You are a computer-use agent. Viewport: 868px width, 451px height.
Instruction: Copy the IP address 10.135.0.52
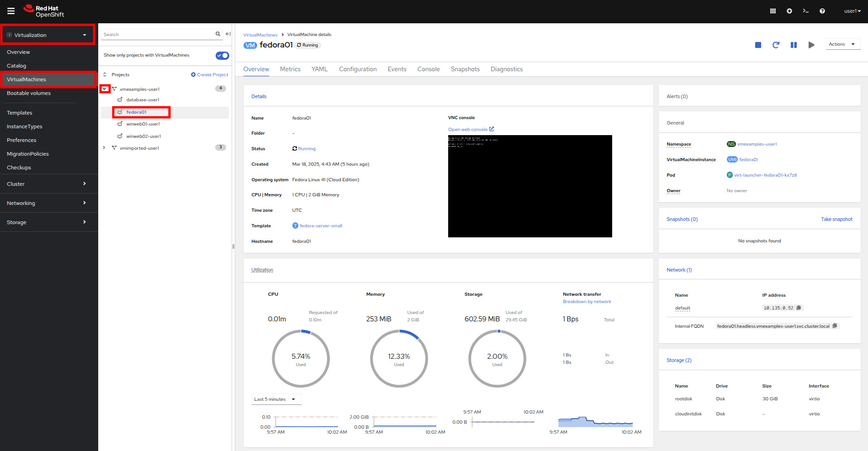(x=799, y=308)
